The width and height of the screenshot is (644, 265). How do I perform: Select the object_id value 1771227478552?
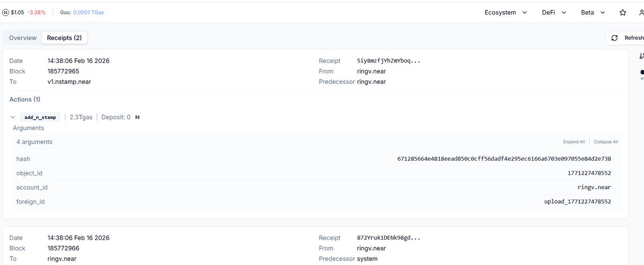589,173
